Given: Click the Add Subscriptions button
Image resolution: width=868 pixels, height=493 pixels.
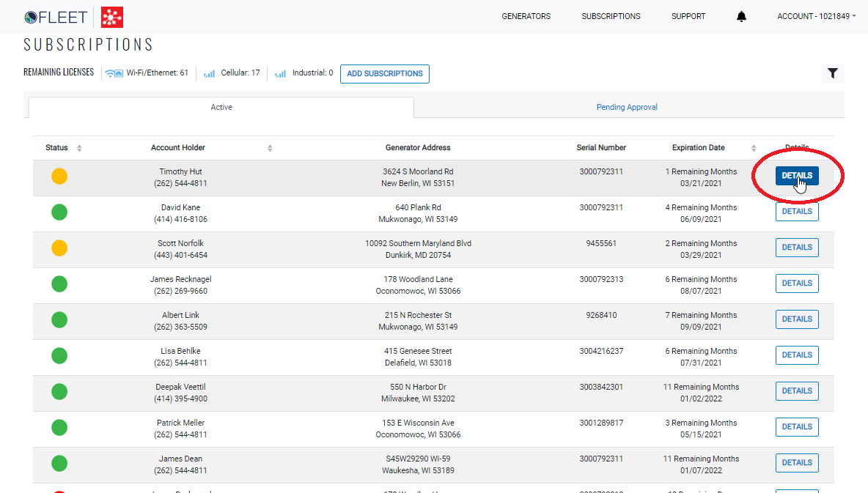Looking at the screenshot, I should (385, 73).
